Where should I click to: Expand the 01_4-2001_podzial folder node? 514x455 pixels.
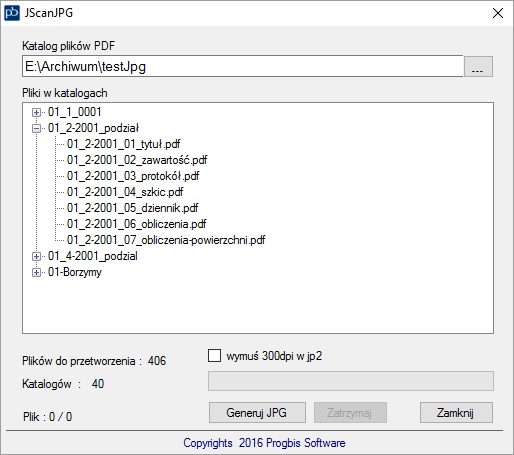click(36, 256)
